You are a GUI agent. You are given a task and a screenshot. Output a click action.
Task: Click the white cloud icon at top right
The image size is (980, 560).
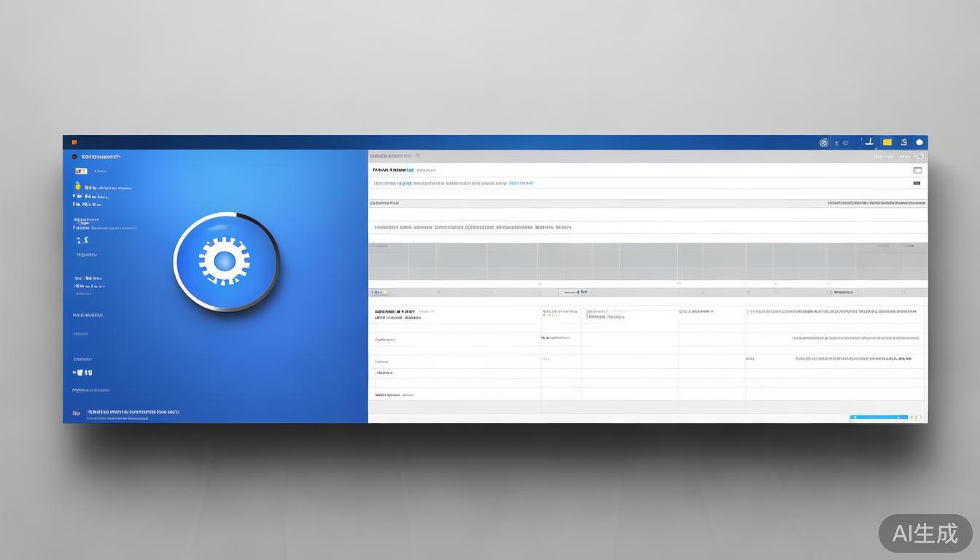(x=919, y=143)
